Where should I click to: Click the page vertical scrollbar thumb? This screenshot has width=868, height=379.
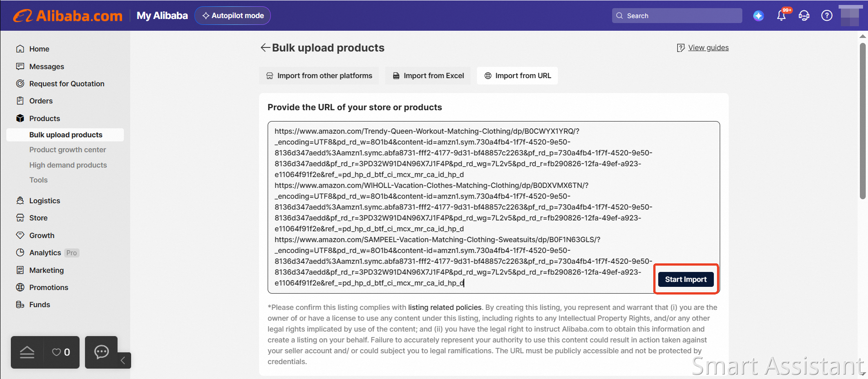click(863, 121)
